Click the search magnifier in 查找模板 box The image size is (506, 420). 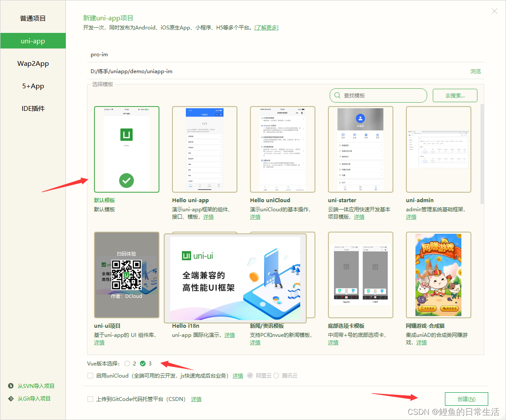[x=337, y=95]
